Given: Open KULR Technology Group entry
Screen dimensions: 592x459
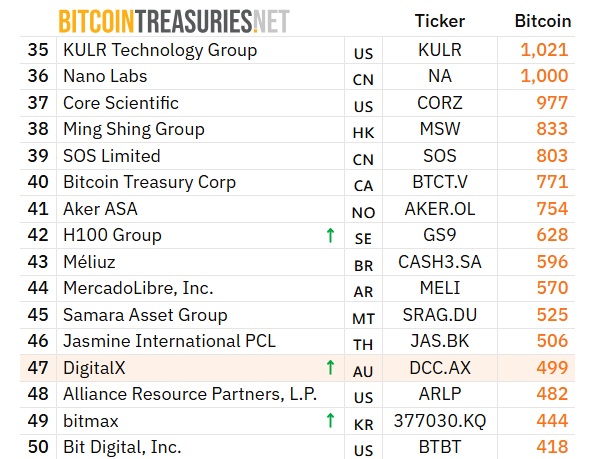Looking at the screenshot, I should (x=160, y=50).
